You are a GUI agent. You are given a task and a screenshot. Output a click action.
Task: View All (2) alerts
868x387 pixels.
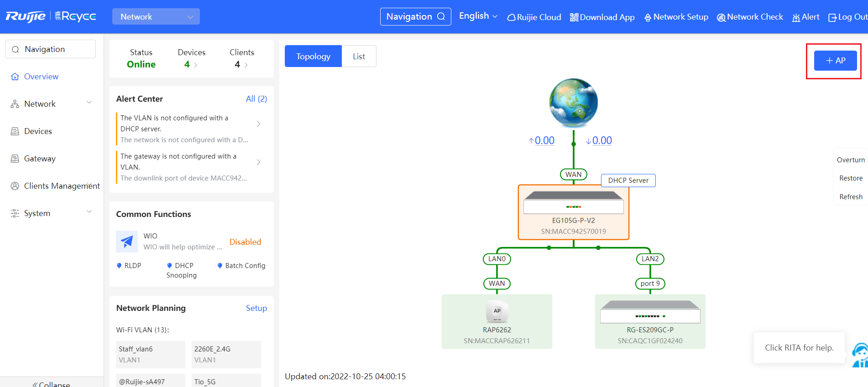coord(256,99)
